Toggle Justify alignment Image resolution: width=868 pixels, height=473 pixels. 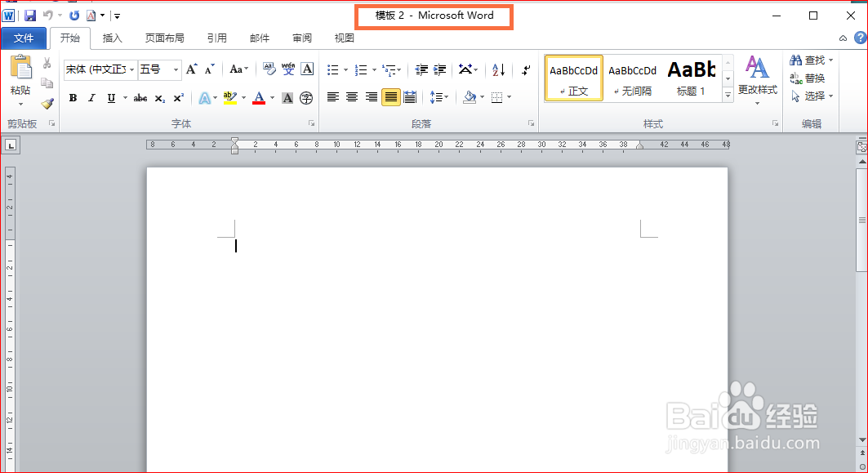click(x=391, y=97)
